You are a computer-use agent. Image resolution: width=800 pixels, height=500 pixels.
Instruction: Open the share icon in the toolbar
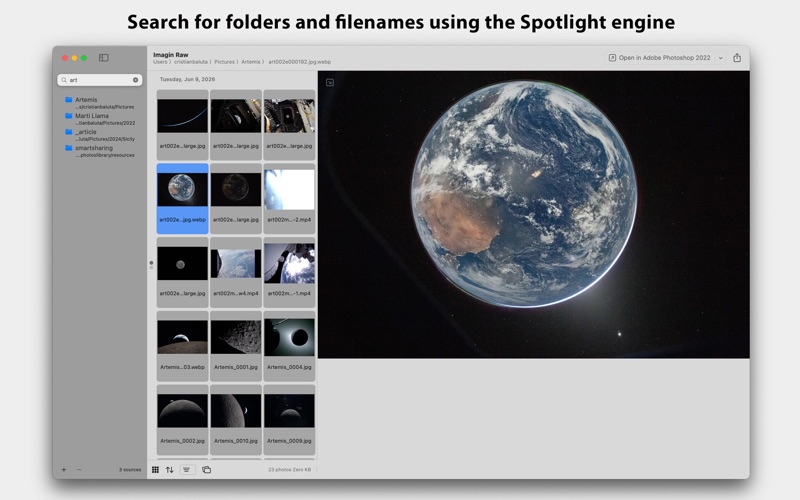pyautogui.click(x=737, y=58)
